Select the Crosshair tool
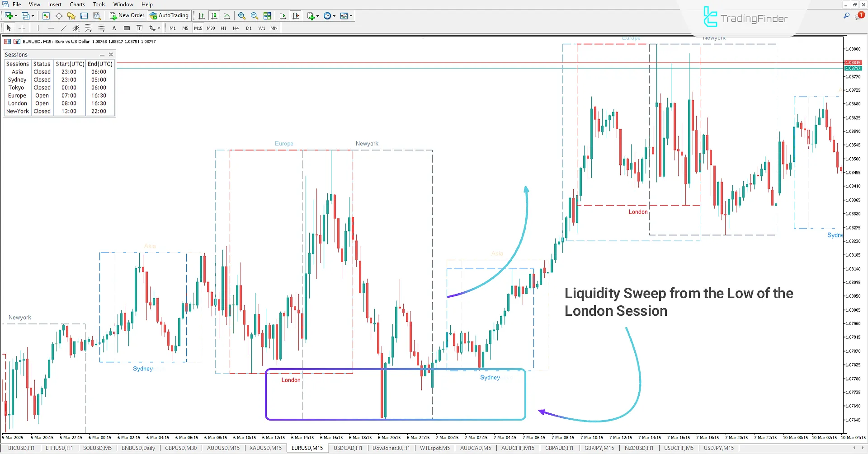The height and width of the screenshot is (454, 868). 22,28
